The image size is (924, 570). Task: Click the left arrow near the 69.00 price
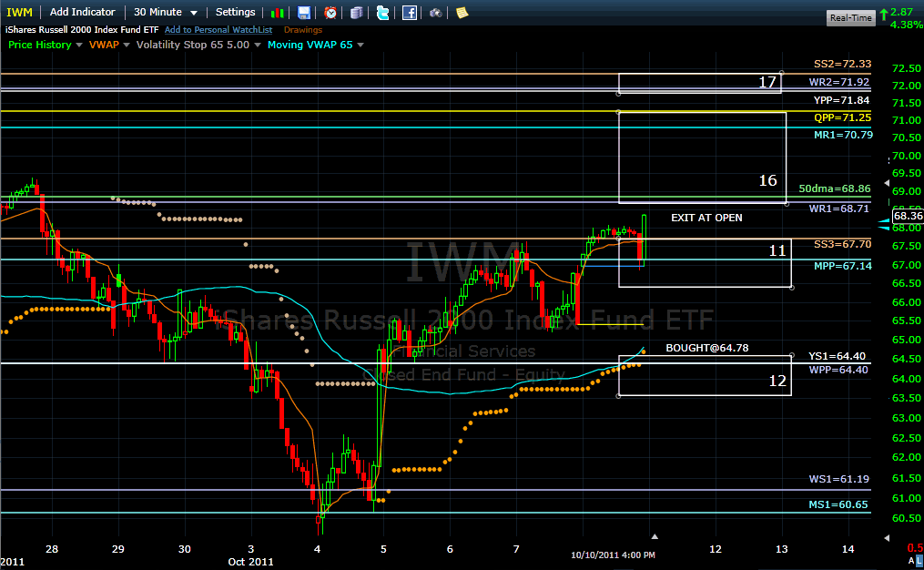(887, 184)
